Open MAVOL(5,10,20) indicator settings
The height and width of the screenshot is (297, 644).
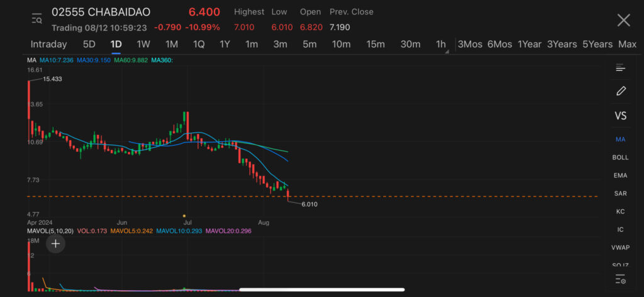point(49,231)
